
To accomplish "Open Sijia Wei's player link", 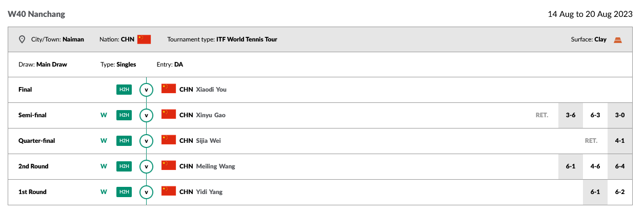I will (209, 141).
